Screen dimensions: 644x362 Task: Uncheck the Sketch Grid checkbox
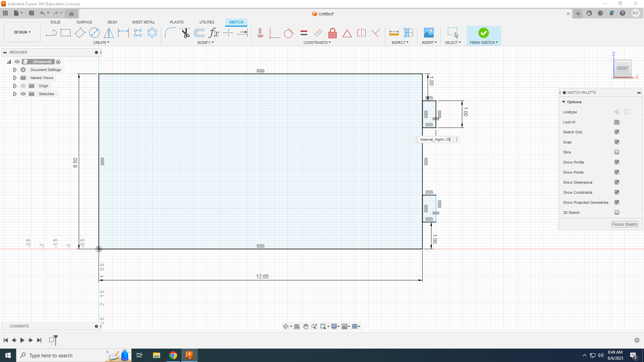coord(616,132)
